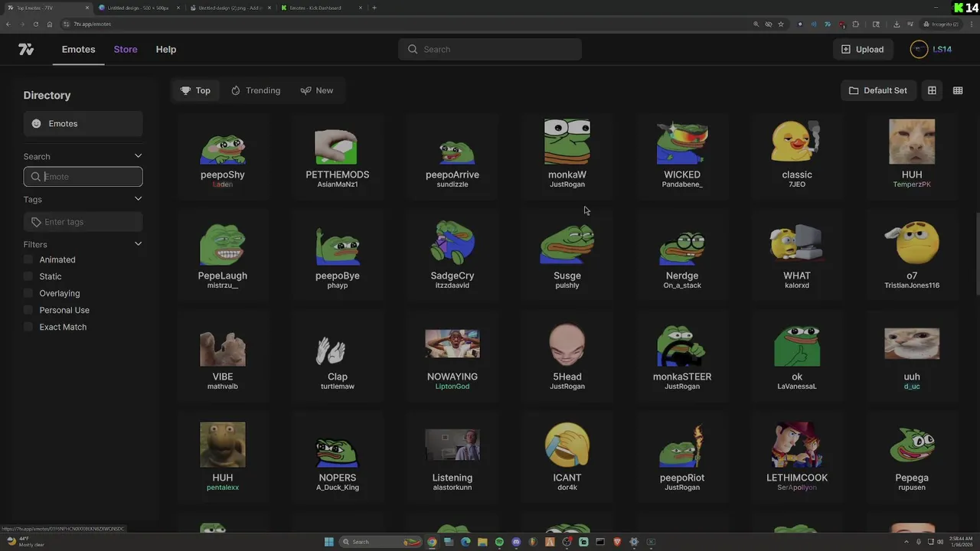Bookmark this page with star icon

tap(781, 24)
